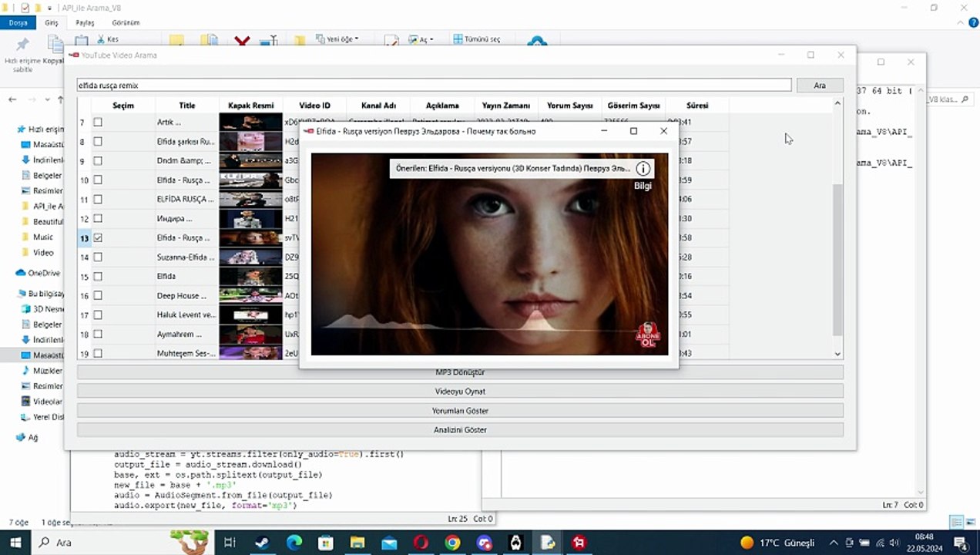
Task: Click the Hızlı erişime sabitle pin icon
Action: point(22,45)
